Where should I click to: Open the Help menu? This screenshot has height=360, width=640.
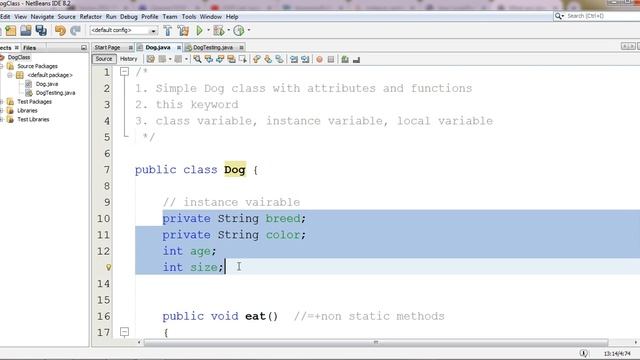pos(232,17)
